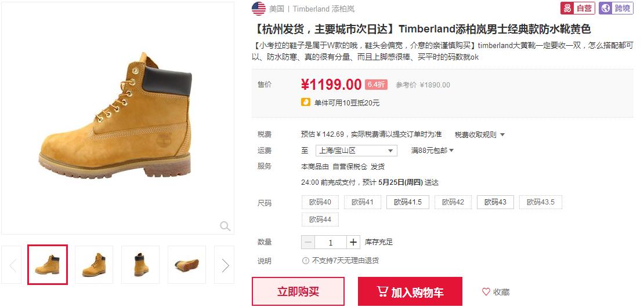Click the yellow bean coupon icon
The width and height of the screenshot is (644, 307).
click(306, 102)
